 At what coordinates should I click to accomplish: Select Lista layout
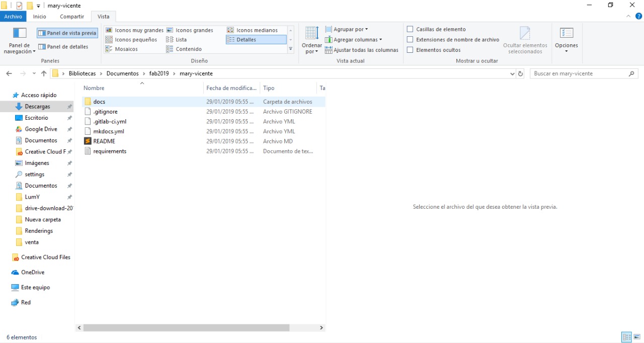tap(177, 40)
